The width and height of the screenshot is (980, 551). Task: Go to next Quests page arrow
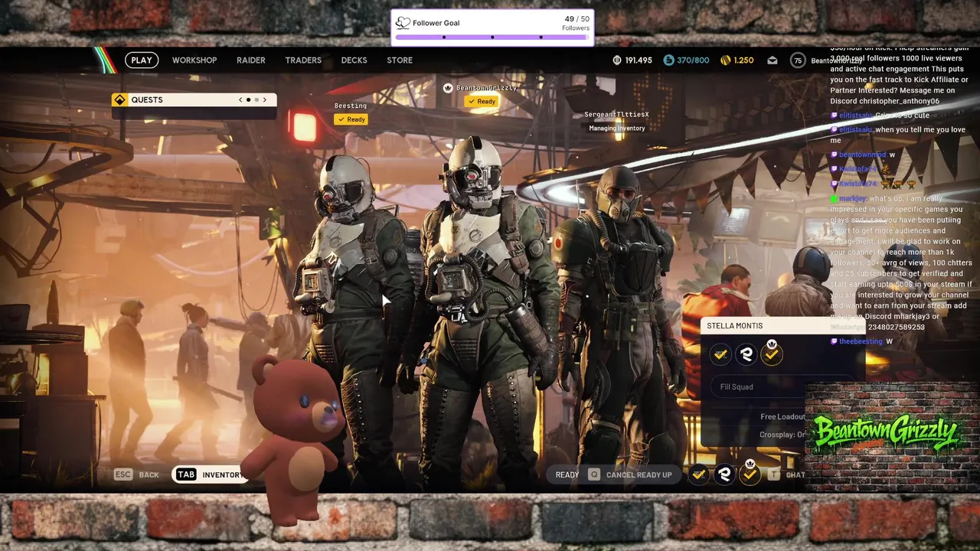[x=265, y=99]
